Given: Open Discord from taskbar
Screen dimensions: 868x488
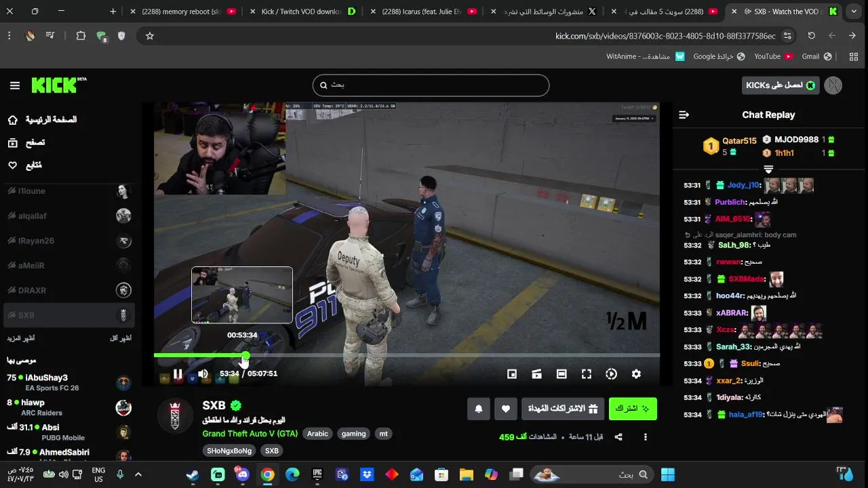Looking at the screenshot, I should 243,474.
